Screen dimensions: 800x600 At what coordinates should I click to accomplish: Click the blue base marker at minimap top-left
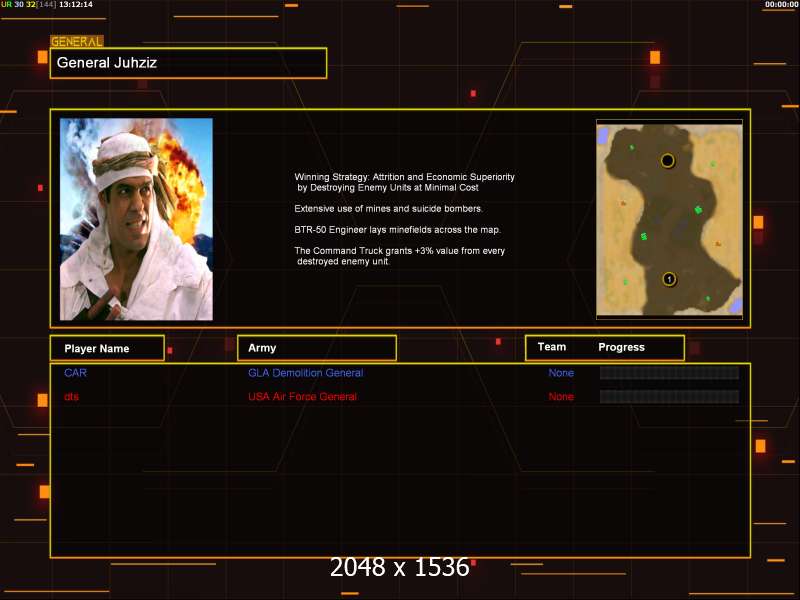coord(604,136)
